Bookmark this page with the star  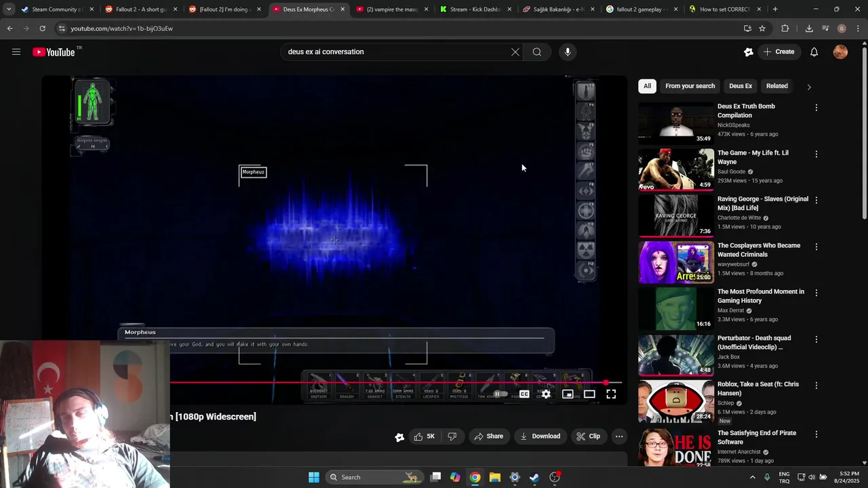coord(762,28)
